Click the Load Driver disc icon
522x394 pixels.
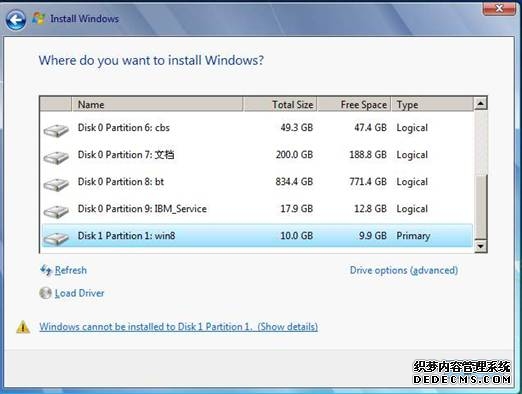point(45,293)
